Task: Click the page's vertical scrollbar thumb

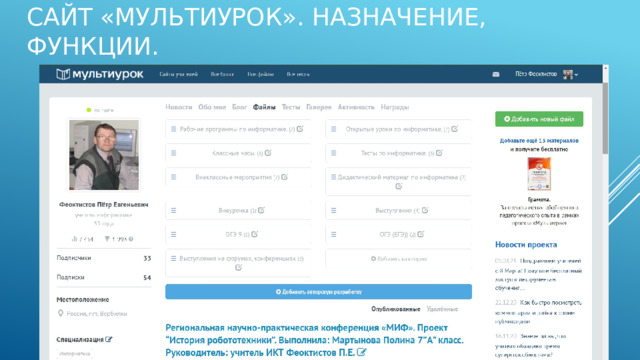Action: tap(605, 118)
